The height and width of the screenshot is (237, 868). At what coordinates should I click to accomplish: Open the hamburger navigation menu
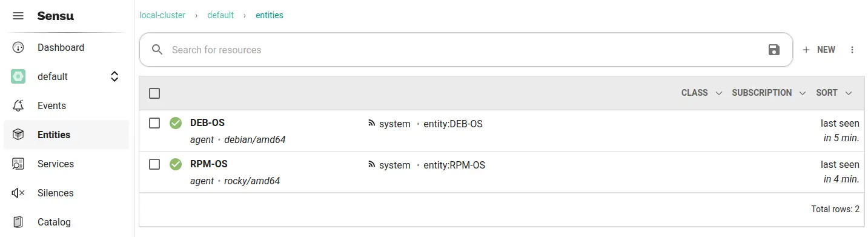[18, 16]
